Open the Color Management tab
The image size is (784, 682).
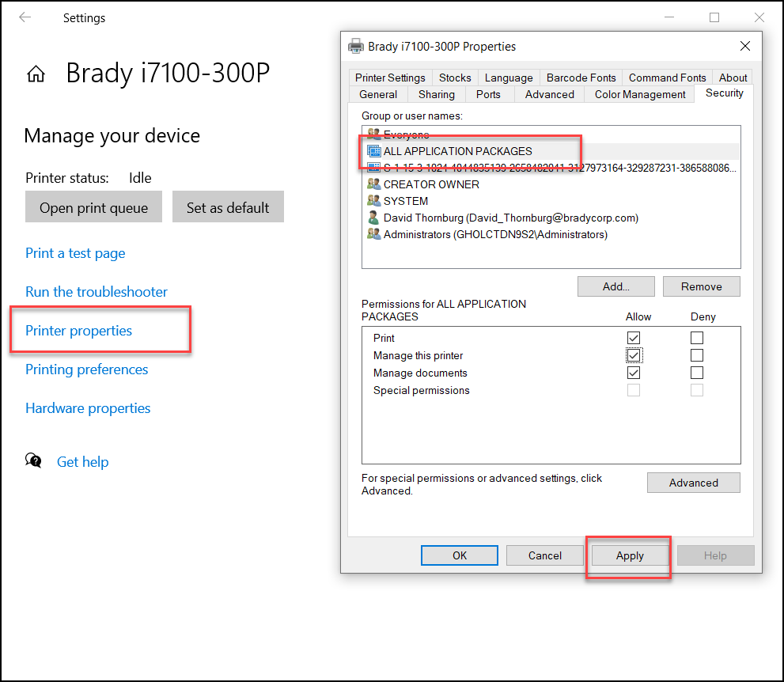[x=640, y=94]
